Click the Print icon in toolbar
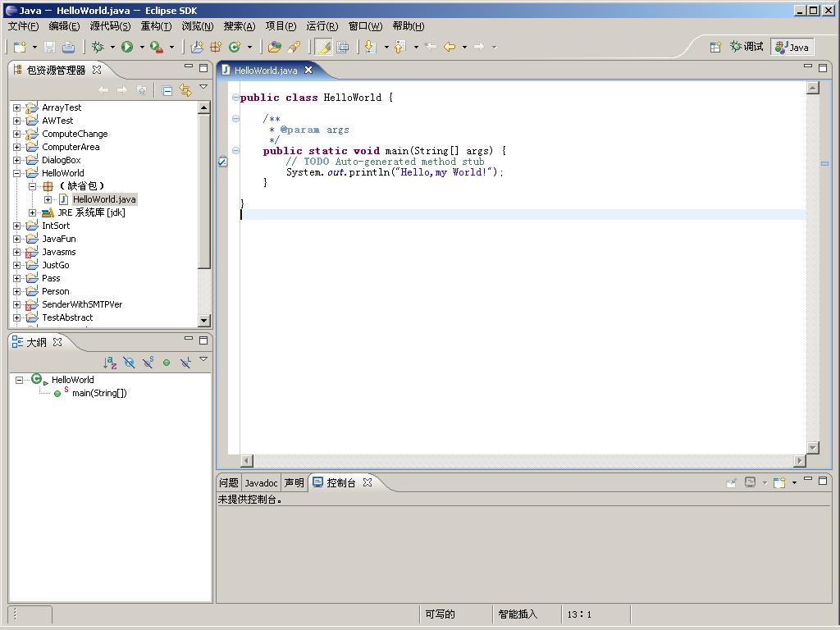The height and width of the screenshot is (630, 840). [x=69, y=48]
